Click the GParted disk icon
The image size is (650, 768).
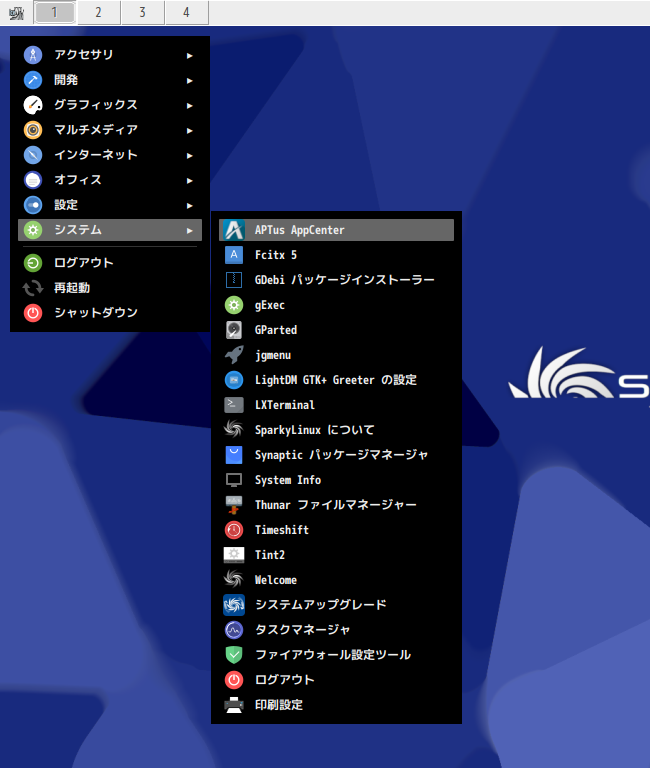tap(234, 330)
